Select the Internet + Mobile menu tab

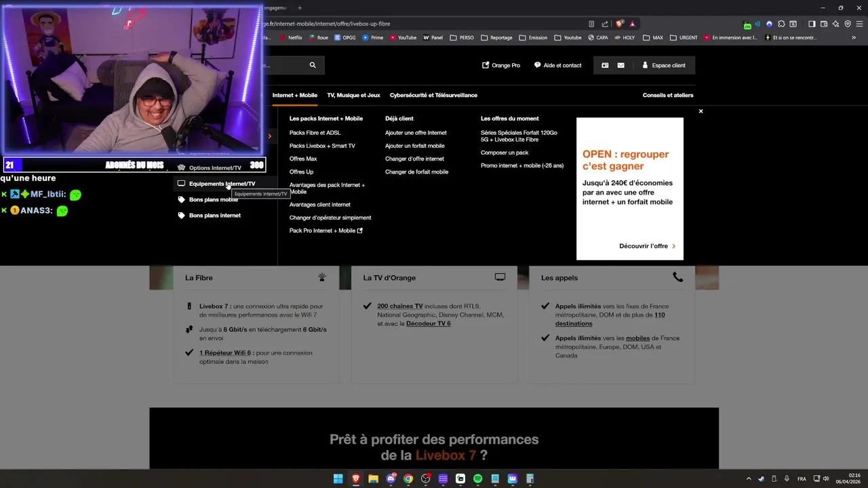pyautogui.click(x=295, y=95)
